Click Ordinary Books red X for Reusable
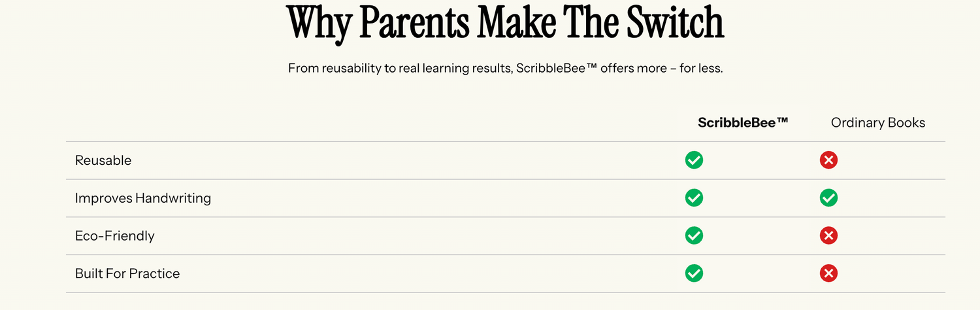This screenshot has height=310, width=980. tap(828, 160)
